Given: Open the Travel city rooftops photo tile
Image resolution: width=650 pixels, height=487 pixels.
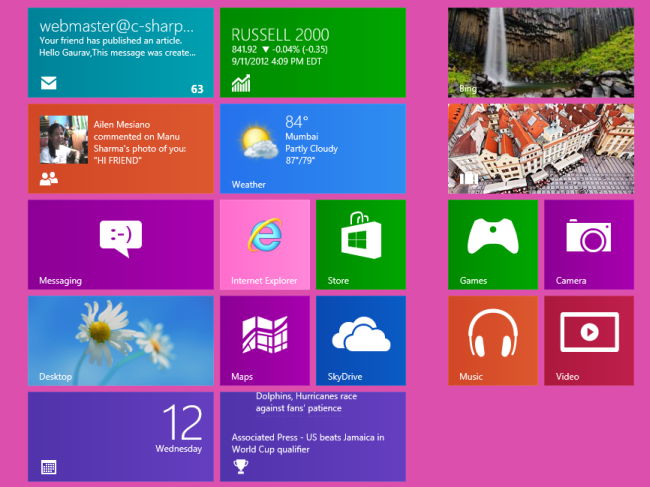Looking at the screenshot, I should [541, 148].
